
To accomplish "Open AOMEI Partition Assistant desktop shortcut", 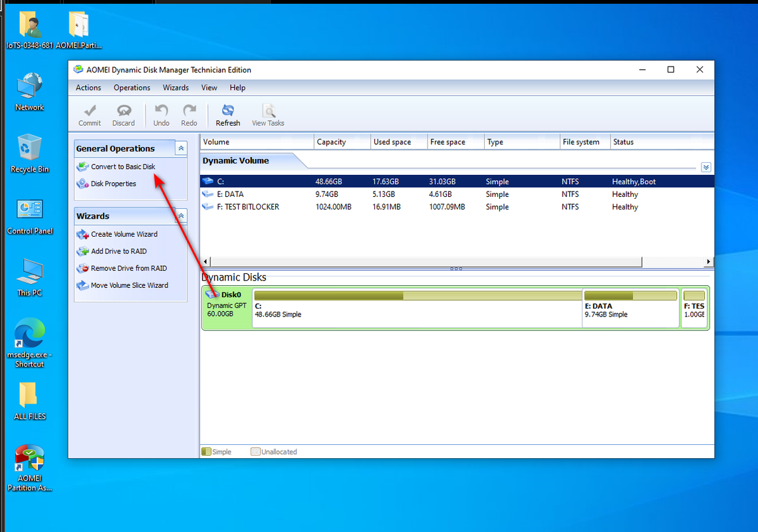I will [x=29, y=468].
